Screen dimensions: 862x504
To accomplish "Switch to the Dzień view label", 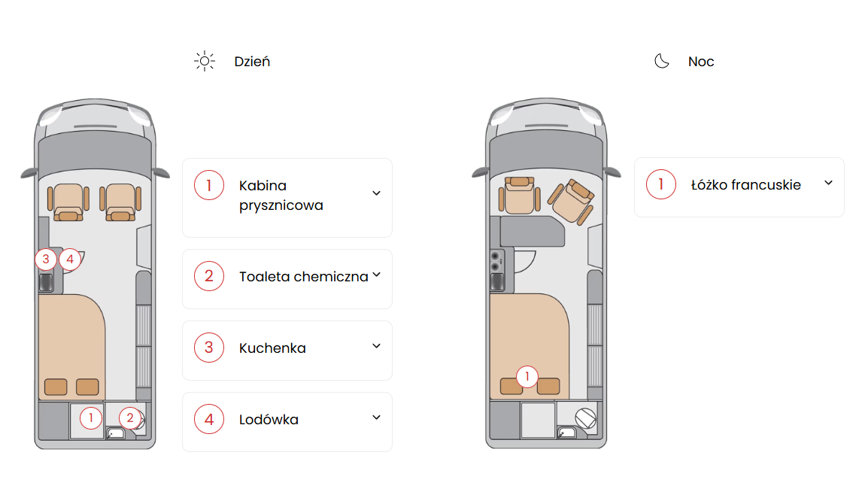I will pos(252,62).
